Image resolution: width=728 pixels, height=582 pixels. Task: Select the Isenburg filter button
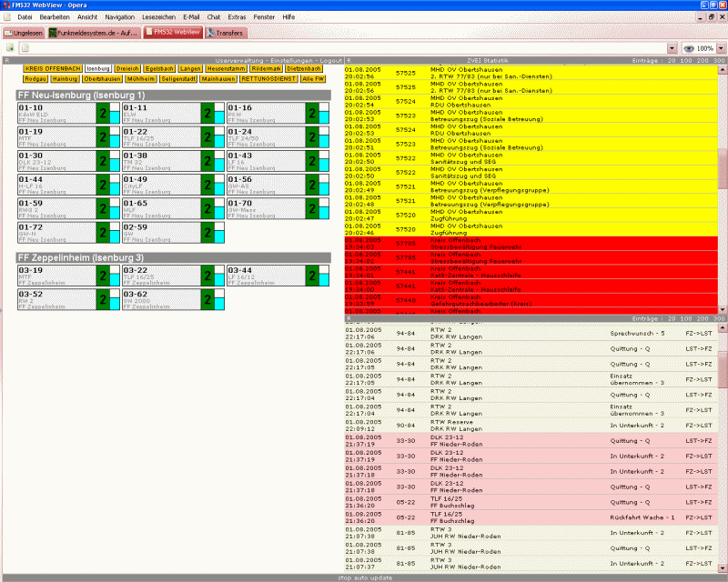98,68
